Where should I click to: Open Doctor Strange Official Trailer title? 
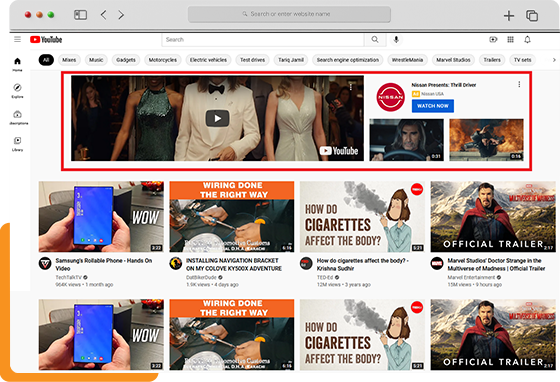pos(496,265)
